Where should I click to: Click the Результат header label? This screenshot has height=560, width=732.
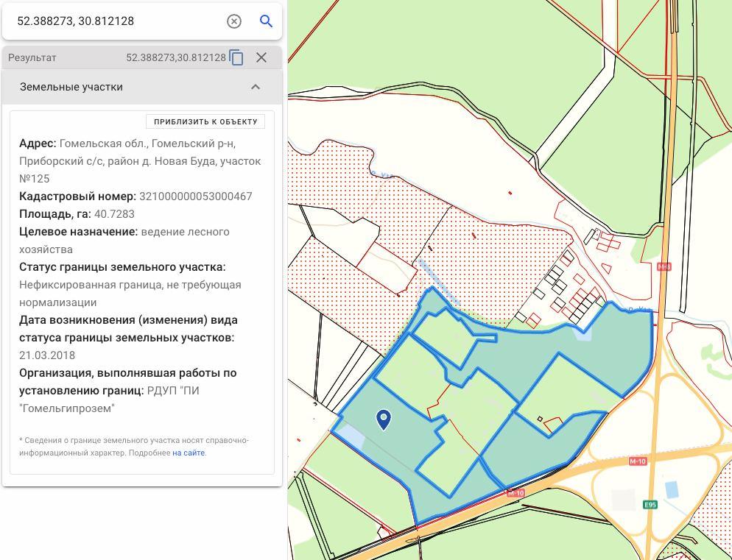click(32, 57)
